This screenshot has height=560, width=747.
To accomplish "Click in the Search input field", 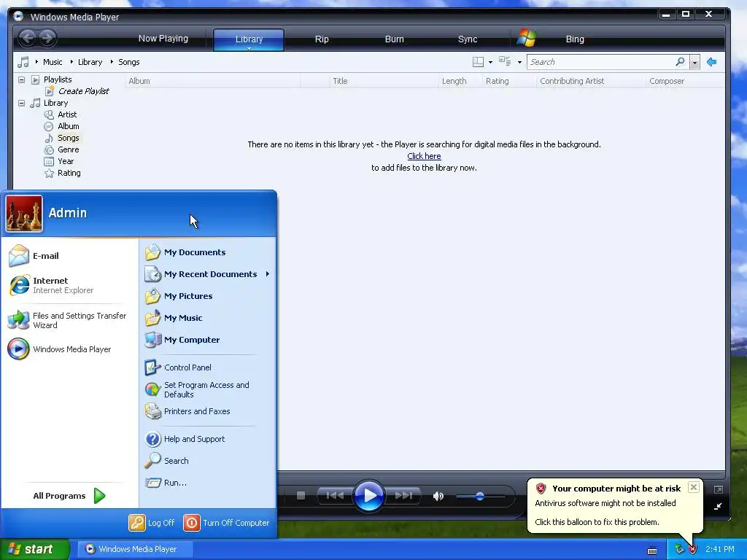I will [x=601, y=62].
